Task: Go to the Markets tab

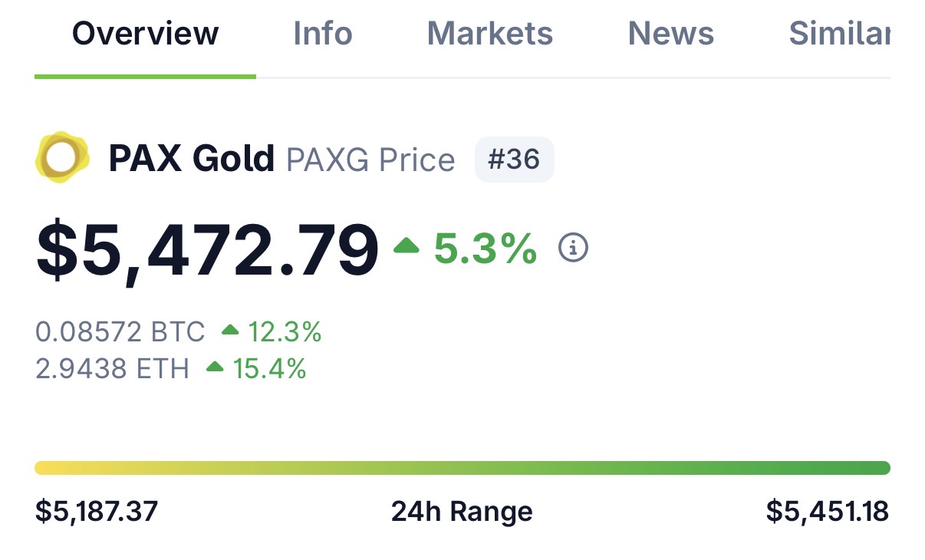Action: 489,34
